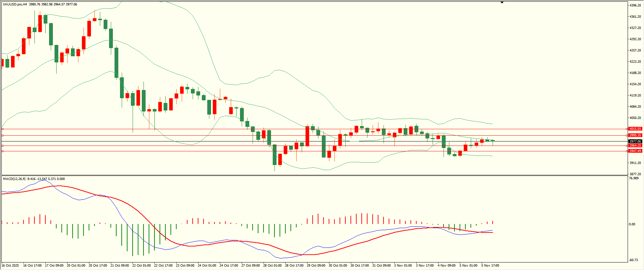Click the chart shift triangle marker at top
Screen dimensions: 644x270
click(x=502, y=2)
